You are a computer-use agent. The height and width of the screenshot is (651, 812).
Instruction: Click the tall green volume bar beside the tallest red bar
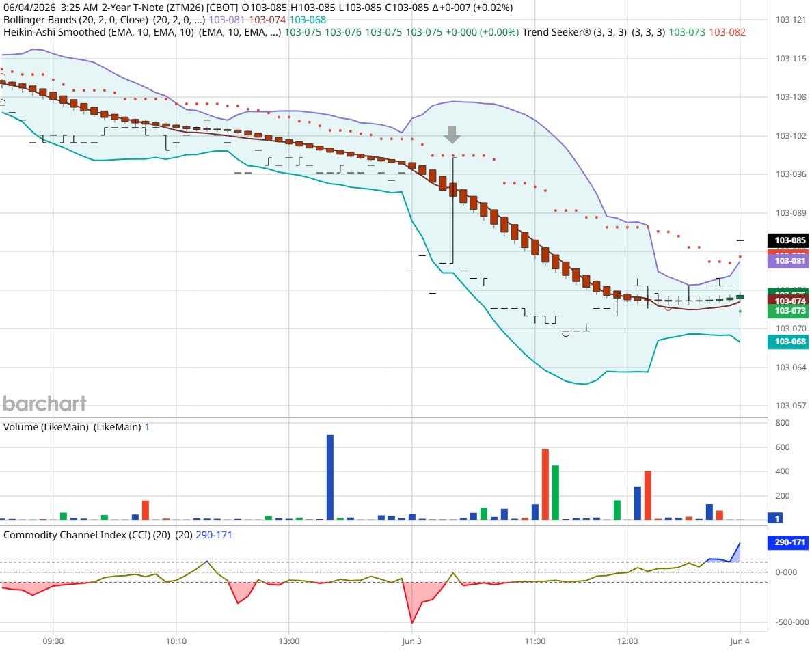click(556, 492)
